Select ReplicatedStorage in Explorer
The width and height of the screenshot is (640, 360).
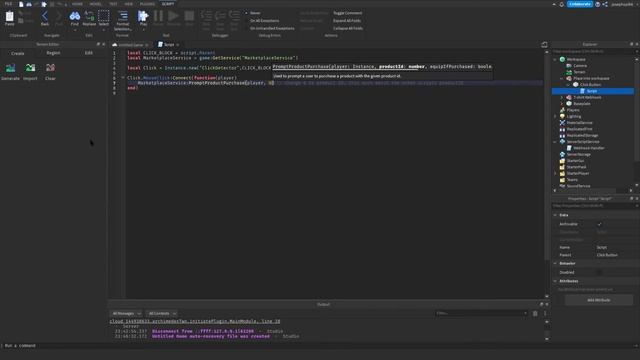click(x=582, y=136)
